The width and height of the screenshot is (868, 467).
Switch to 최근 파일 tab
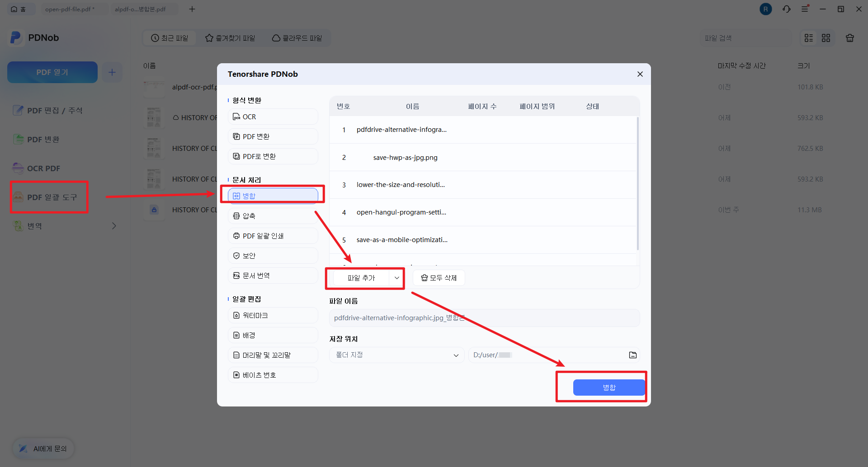coord(170,38)
